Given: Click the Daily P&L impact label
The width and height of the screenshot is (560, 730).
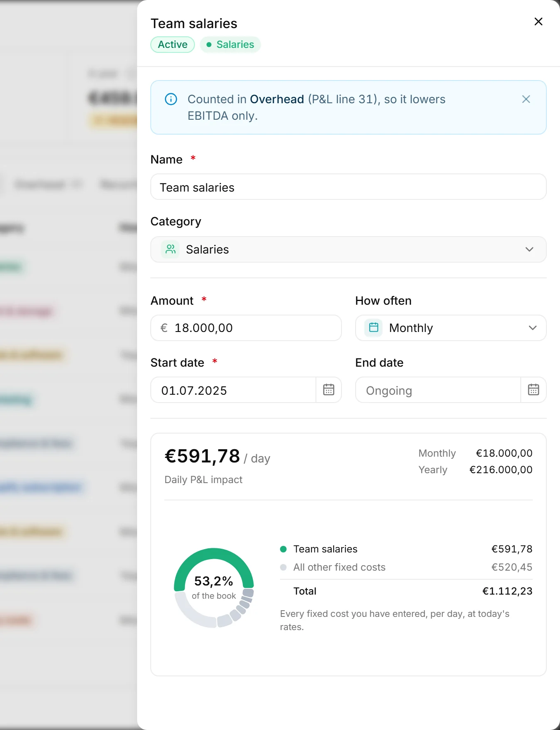Looking at the screenshot, I should coord(203,480).
